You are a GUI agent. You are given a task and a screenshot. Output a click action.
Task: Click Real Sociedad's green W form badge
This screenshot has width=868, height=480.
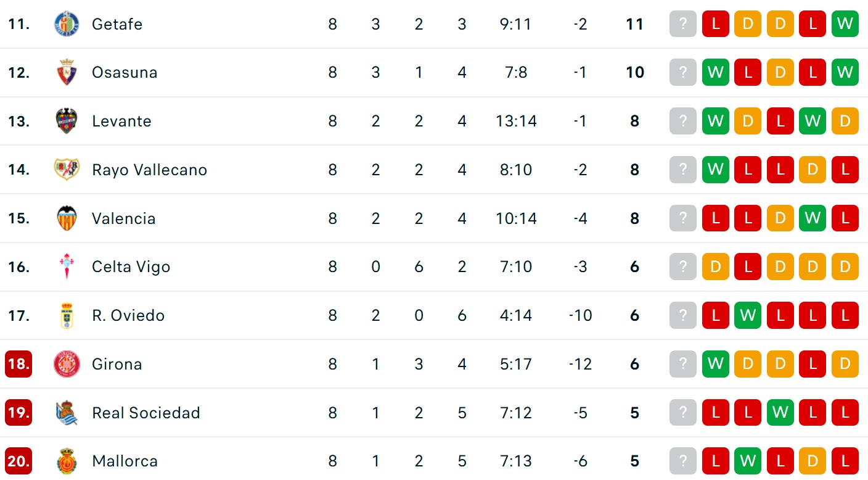(x=780, y=413)
